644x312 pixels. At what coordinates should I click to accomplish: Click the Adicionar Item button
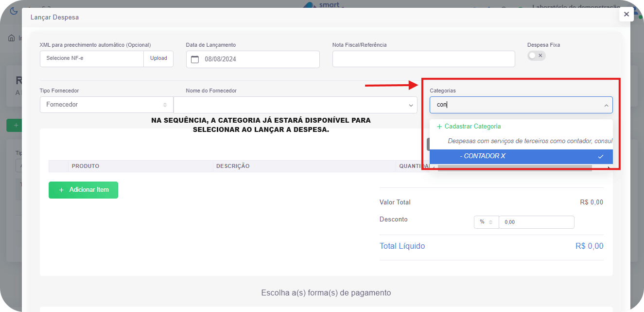[83, 190]
